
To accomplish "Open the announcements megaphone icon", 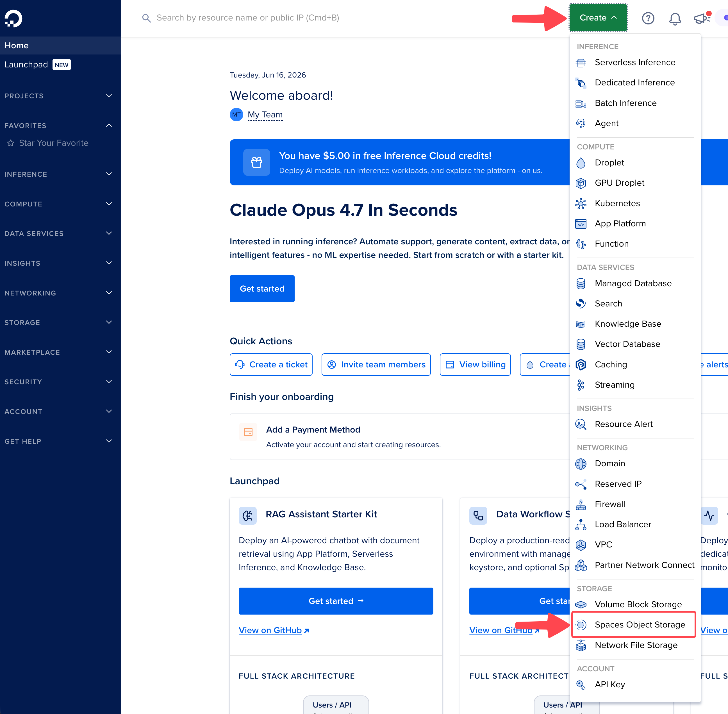I will (702, 18).
